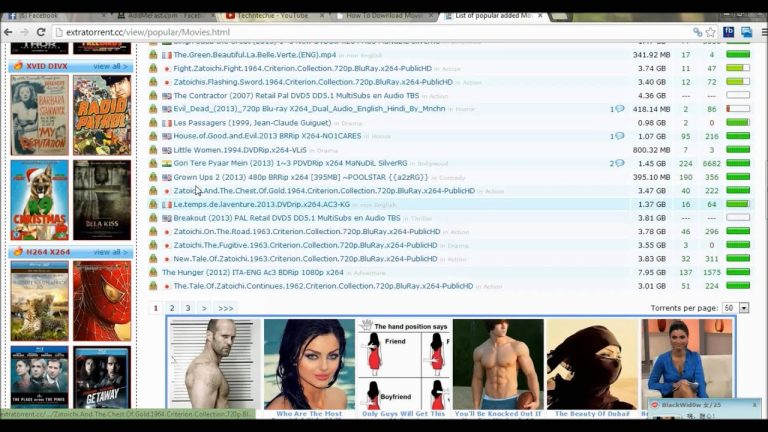
Task: Switch to the Techniteche YouTube tab
Action: click(274, 16)
